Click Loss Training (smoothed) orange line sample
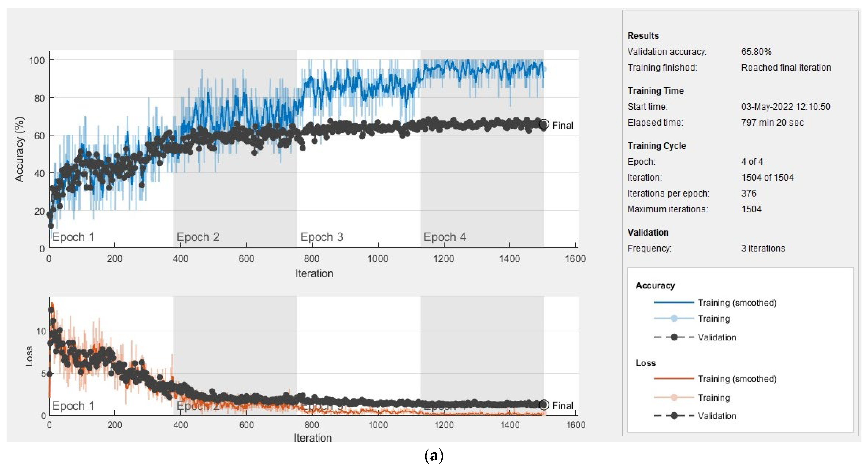Image resolution: width=868 pixels, height=471 pixels. [x=674, y=379]
